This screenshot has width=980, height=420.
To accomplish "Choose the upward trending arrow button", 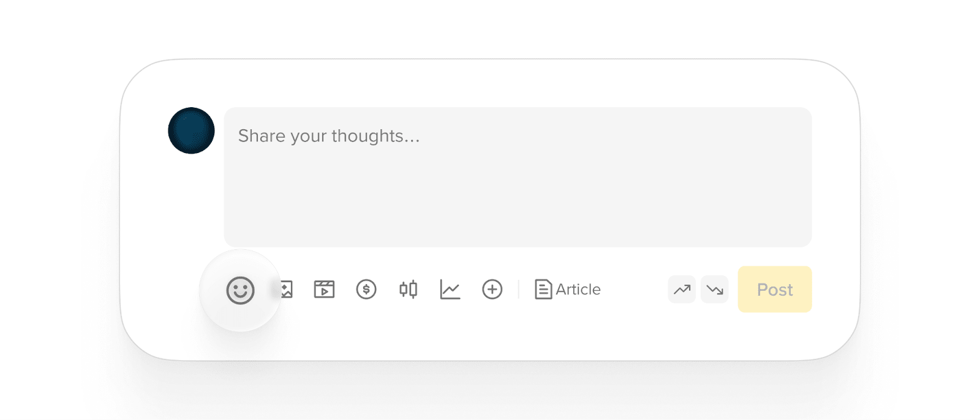I will pos(682,289).
